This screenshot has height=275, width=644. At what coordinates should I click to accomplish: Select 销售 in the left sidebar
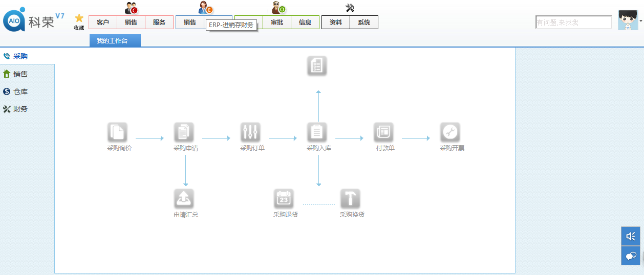pyautogui.click(x=27, y=74)
